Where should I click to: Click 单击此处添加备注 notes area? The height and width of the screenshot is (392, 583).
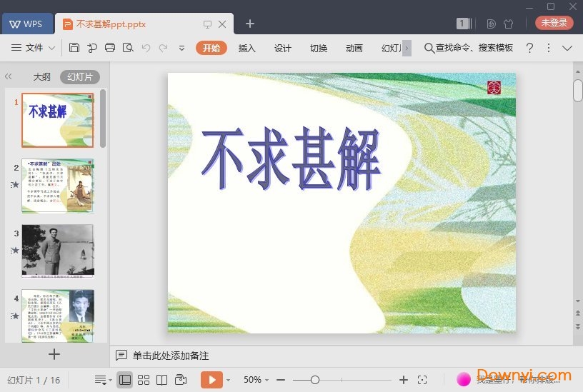coord(171,356)
